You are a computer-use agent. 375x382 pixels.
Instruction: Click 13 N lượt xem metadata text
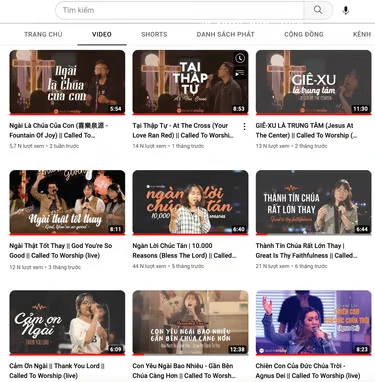coord(272,146)
